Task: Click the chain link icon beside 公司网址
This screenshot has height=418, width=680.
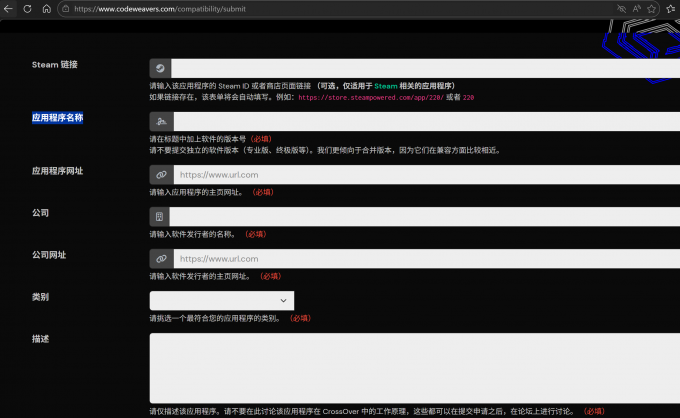Action: point(160,259)
